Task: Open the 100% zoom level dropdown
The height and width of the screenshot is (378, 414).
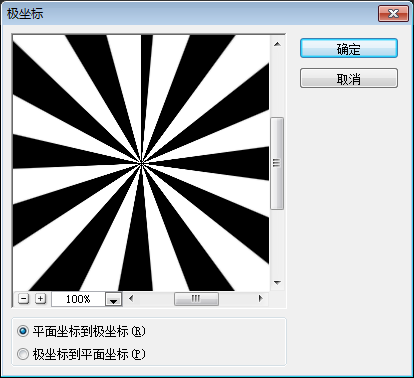Action: pos(114,299)
